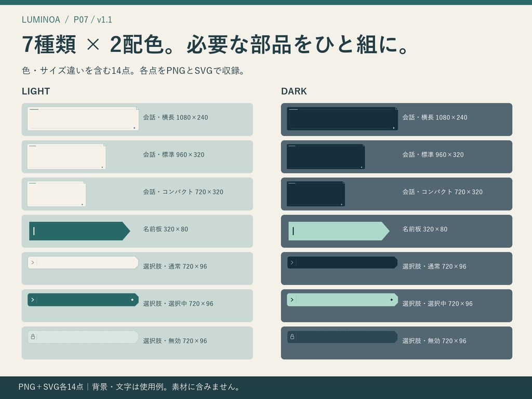
Task: Click the DARK normal choice bar preview
Action: (342, 262)
